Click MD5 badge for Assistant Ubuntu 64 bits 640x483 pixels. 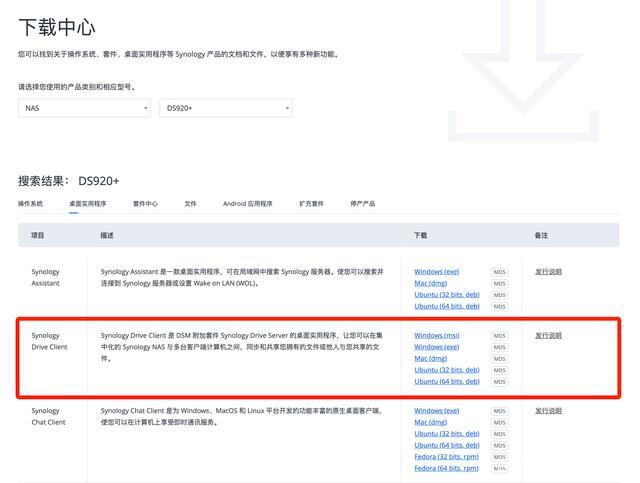(x=500, y=306)
